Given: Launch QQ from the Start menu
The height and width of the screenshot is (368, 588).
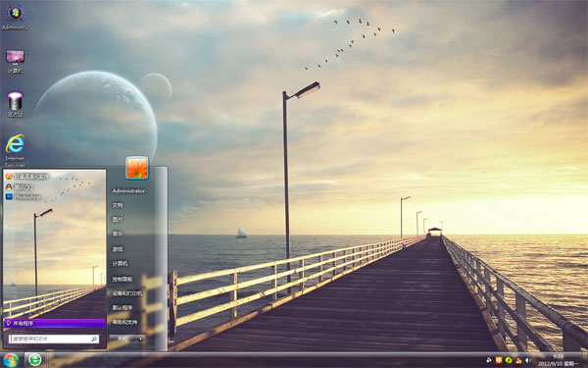Looking at the screenshot, I should point(20,186).
